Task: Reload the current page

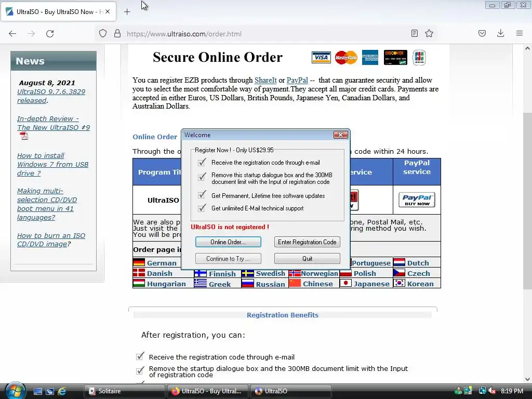Action: point(50,34)
